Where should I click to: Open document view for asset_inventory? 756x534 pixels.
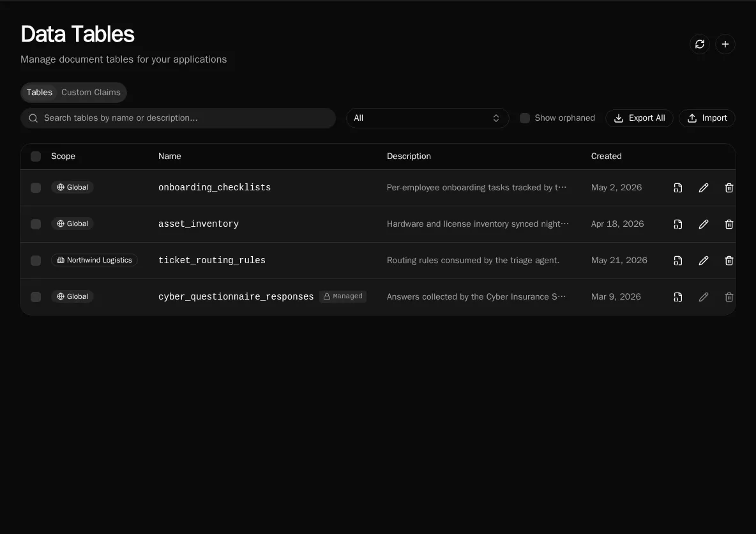tap(678, 224)
